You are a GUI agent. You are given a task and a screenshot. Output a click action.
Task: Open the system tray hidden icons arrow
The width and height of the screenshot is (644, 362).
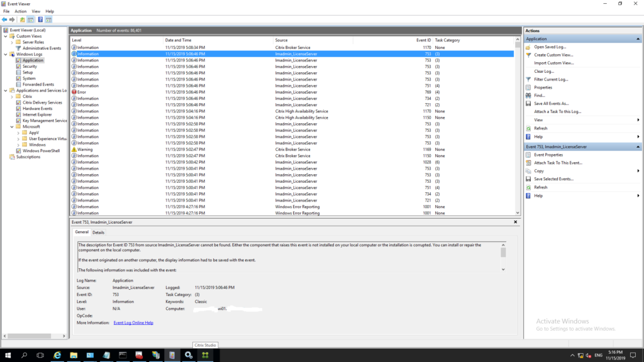click(x=572, y=356)
